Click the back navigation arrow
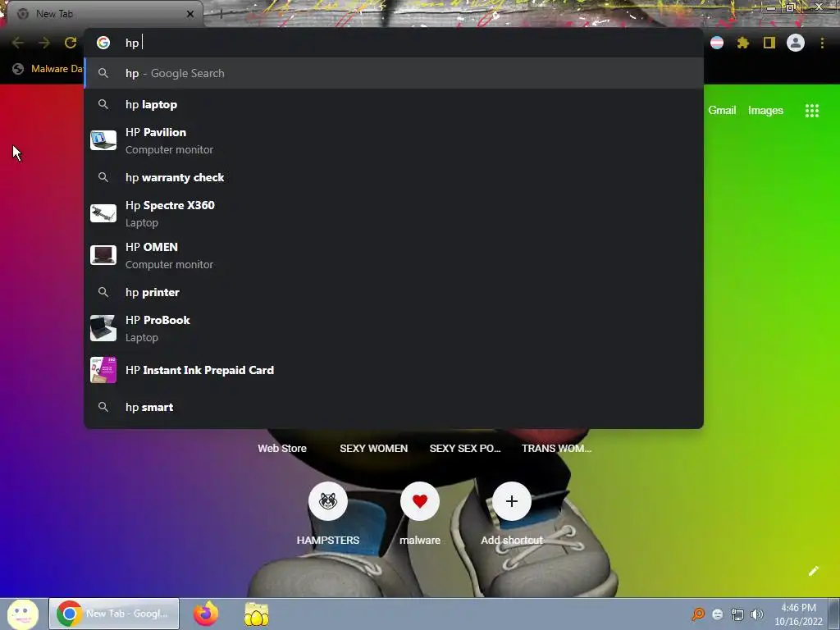840x630 pixels. click(18, 43)
